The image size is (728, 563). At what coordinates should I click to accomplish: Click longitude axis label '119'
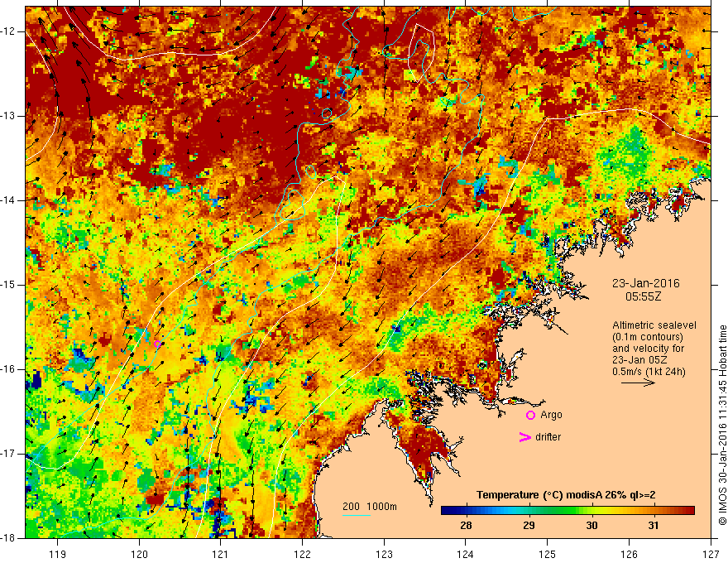coord(58,554)
